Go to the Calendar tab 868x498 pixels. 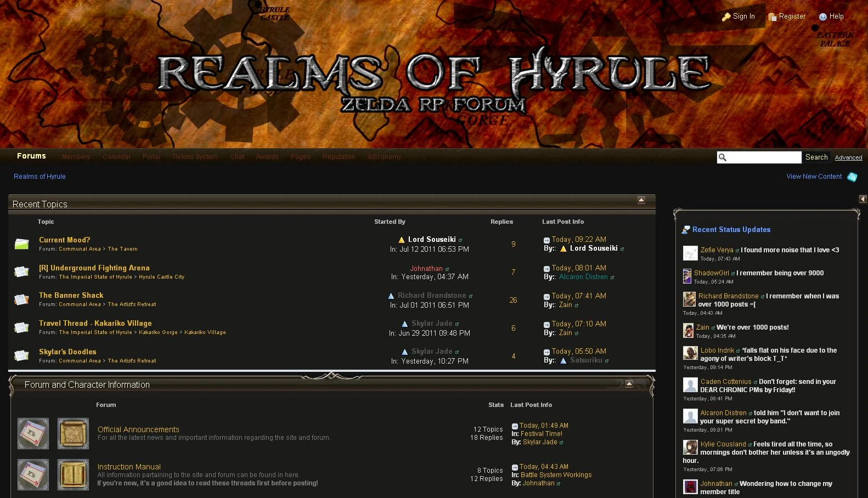point(117,157)
